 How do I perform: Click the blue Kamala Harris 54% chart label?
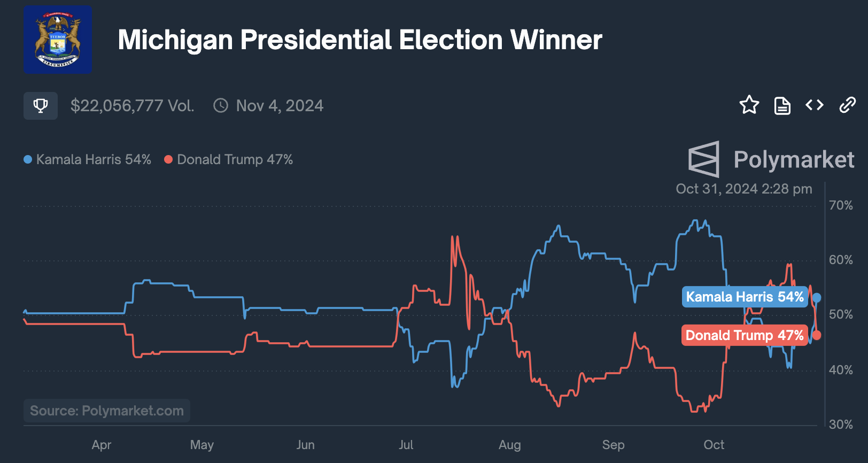[x=744, y=297]
